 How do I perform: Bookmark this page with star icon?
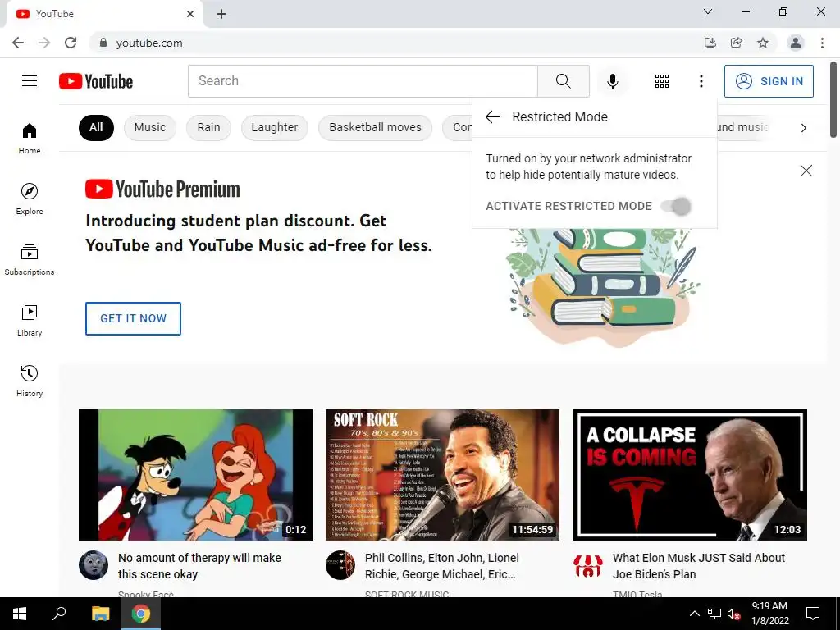pos(763,43)
